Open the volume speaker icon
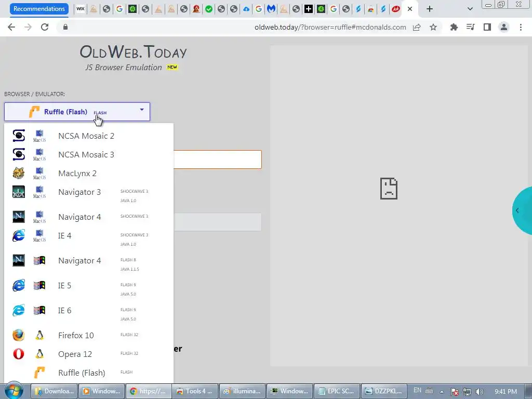This screenshot has width=532, height=399. click(x=480, y=392)
